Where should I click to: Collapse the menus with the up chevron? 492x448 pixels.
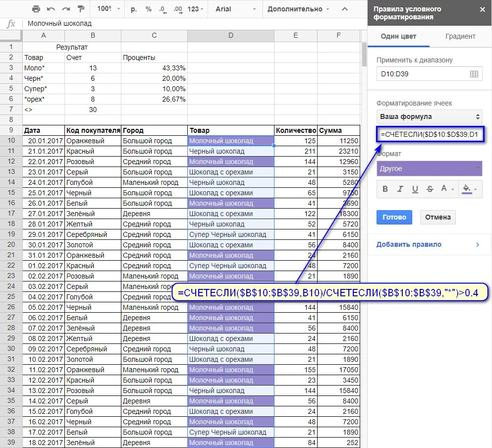point(344,9)
